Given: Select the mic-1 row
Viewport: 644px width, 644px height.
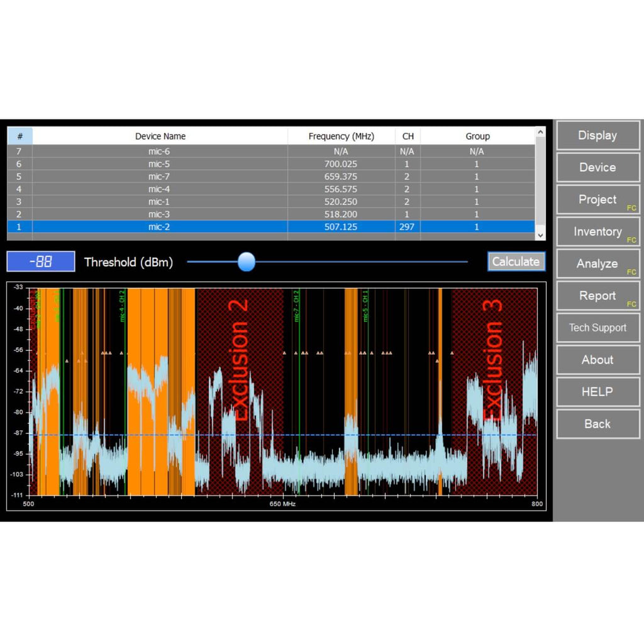Looking at the screenshot, I should click(271, 202).
